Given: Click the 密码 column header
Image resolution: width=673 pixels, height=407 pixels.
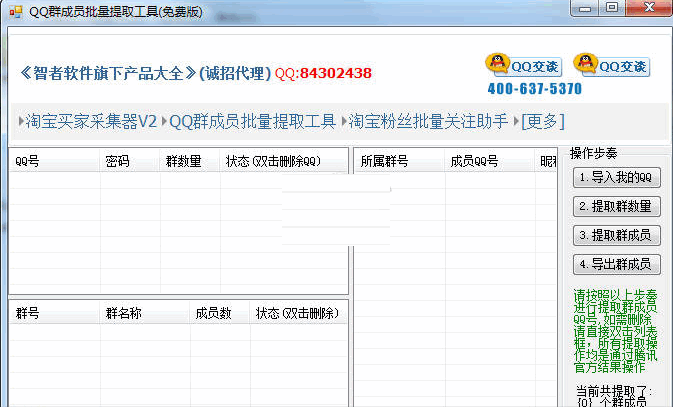Looking at the screenshot, I should click(x=130, y=161).
